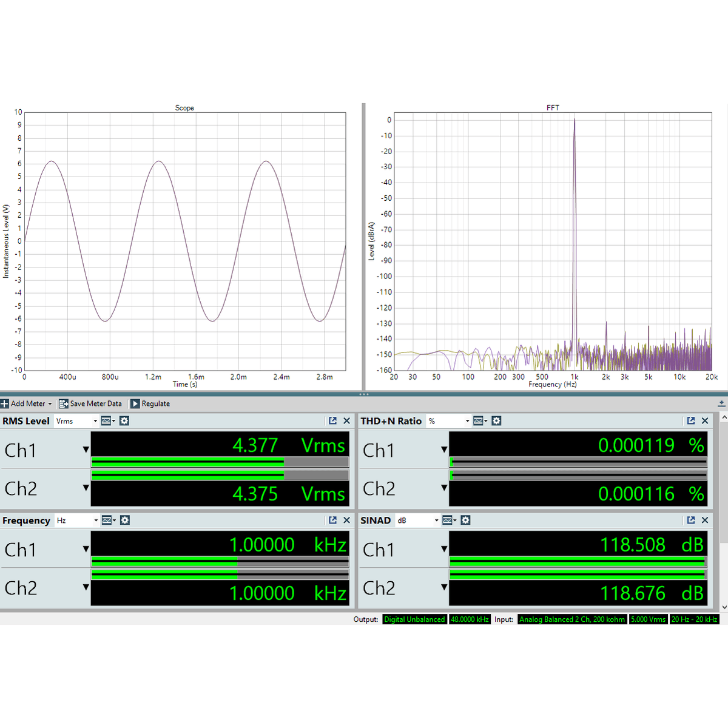Pop out the SINAD meter
The width and height of the screenshot is (728, 728).
coord(691,520)
